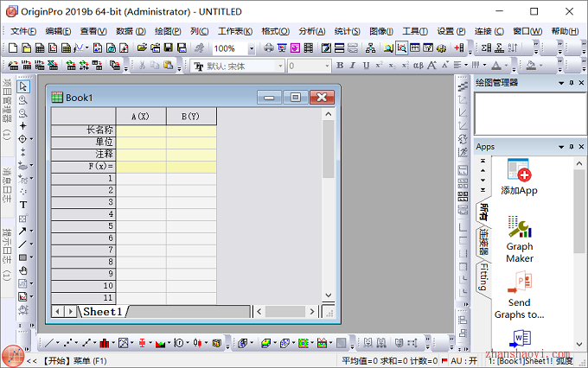Image resolution: width=588 pixels, height=368 pixels.
Task: Click the 长名称 row header
Action: pos(83,130)
